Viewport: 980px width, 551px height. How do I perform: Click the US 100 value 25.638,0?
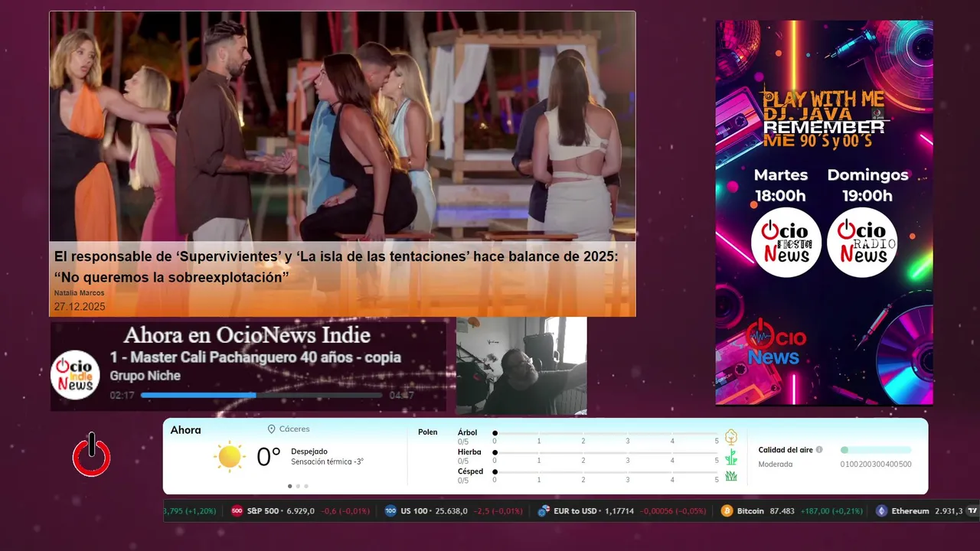pyautogui.click(x=452, y=511)
